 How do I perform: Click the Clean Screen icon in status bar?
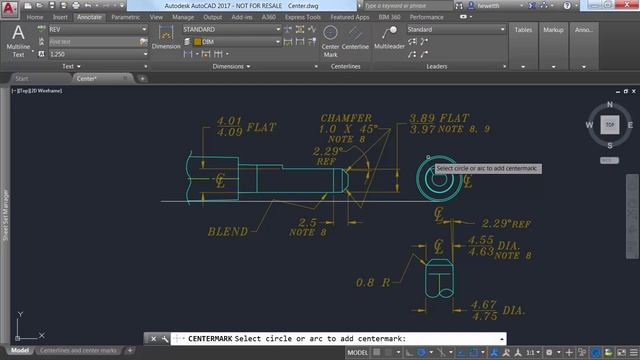(621, 352)
